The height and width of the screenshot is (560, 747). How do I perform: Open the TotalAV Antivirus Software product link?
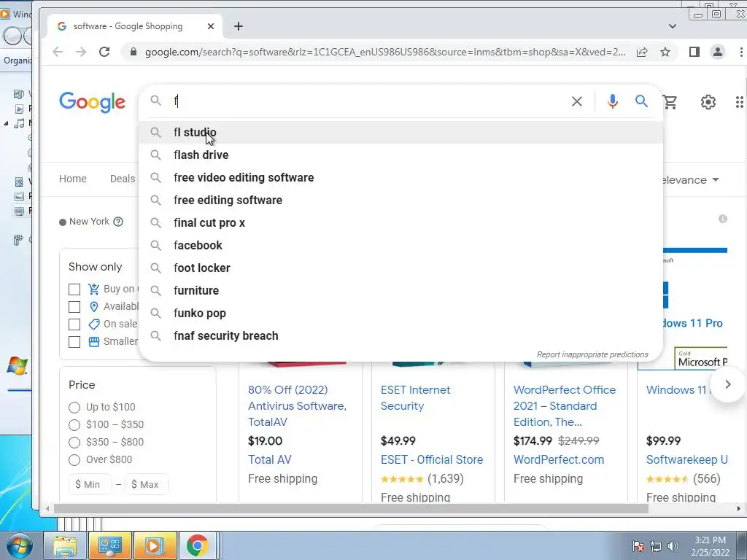(x=298, y=405)
